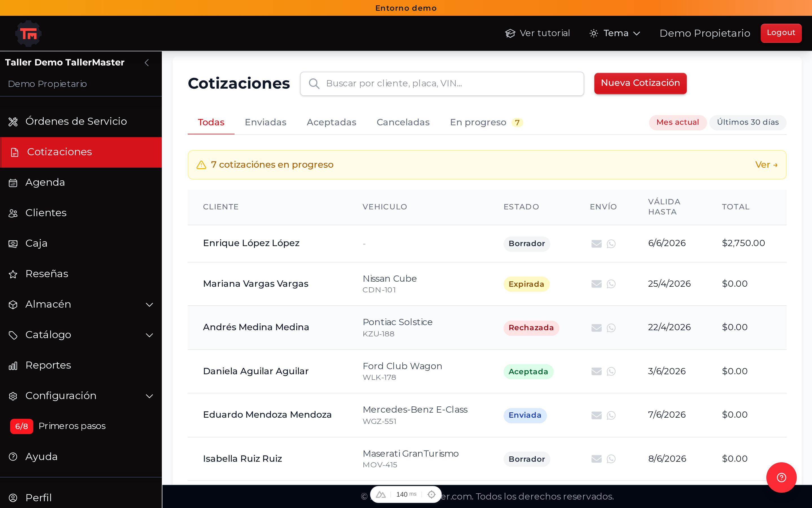This screenshot has height=508, width=812.
Task: Click WhatsApp icon for Enrique López López
Action: click(611, 244)
